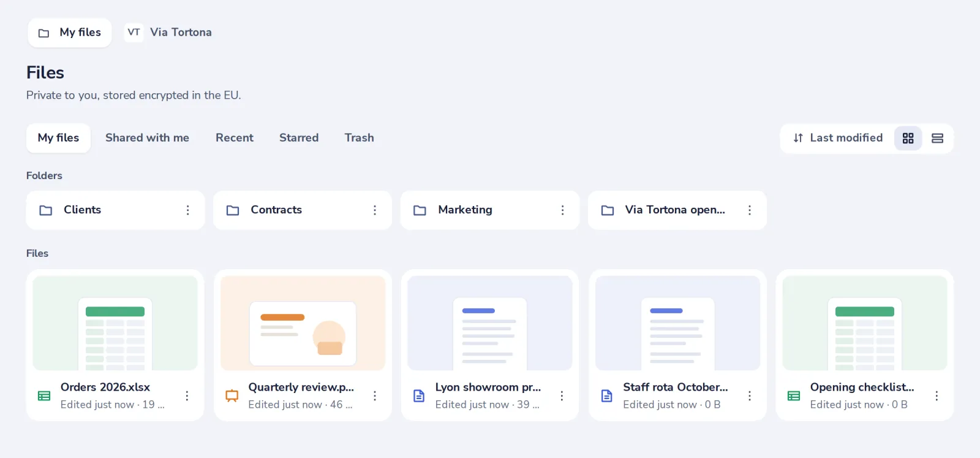Click the Orders 2026.xlsx file name
Image resolution: width=980 pixels, height=458 pixels.
coord(105,387)
